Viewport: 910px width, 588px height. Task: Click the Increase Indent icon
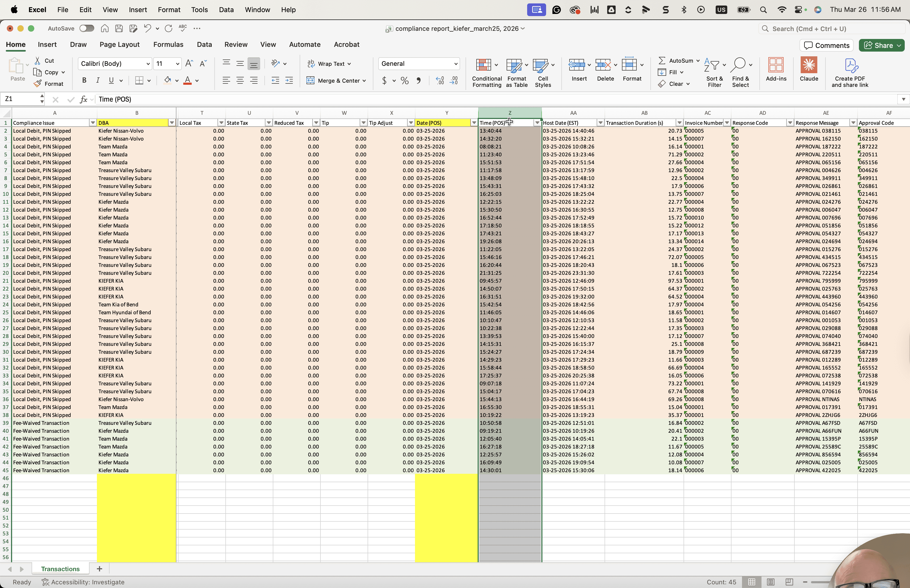[289, 80]
